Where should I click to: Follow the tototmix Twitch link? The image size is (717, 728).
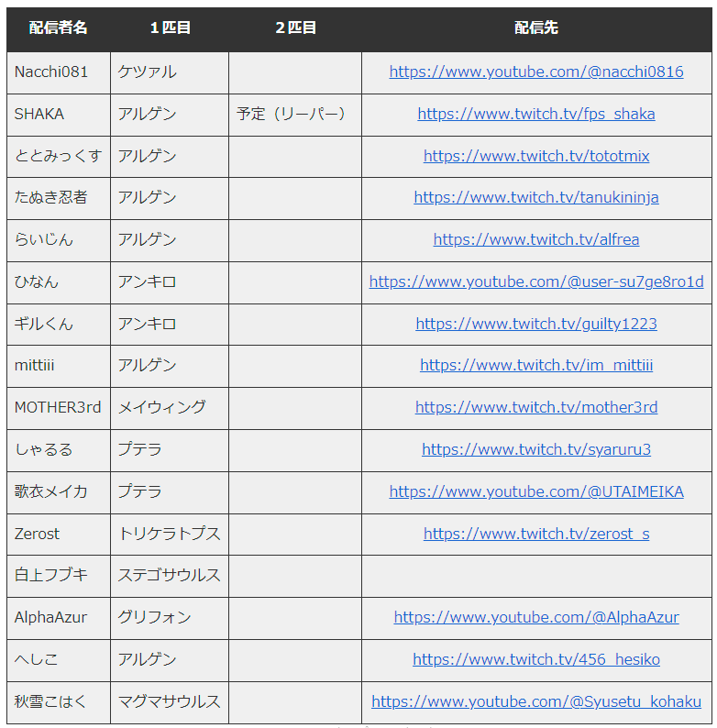click(535, 156)
